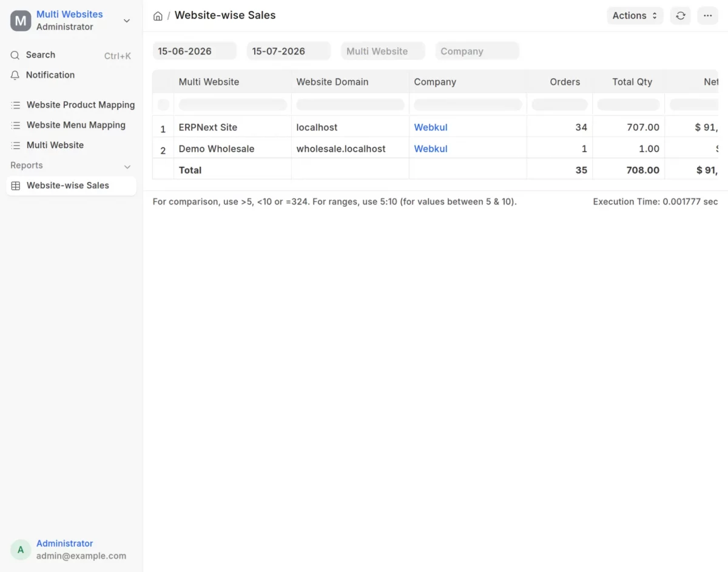The width and height of the screenshot is (728, 572).
Task: Click the Total Qty column header
Action: [629, 82]
